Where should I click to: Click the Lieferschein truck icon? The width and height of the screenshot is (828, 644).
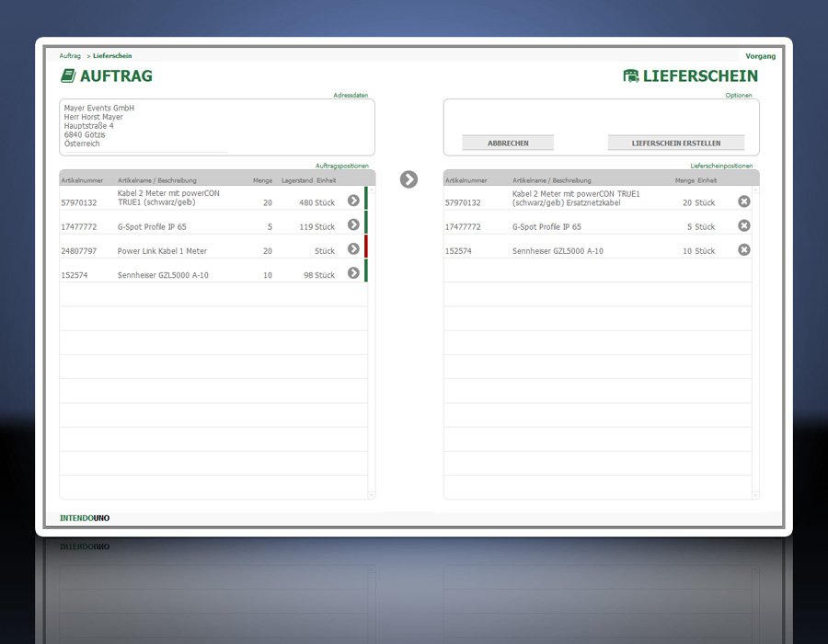coord(630,76)
